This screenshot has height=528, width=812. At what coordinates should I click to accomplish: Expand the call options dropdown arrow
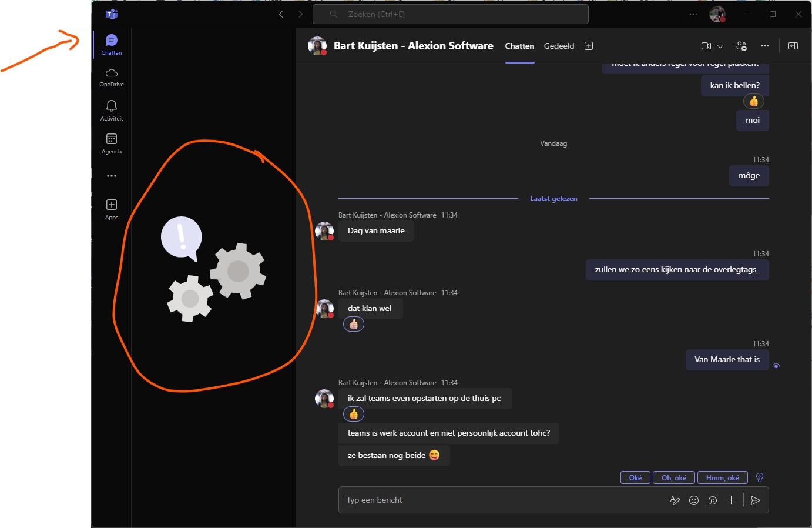pos(720,46)
